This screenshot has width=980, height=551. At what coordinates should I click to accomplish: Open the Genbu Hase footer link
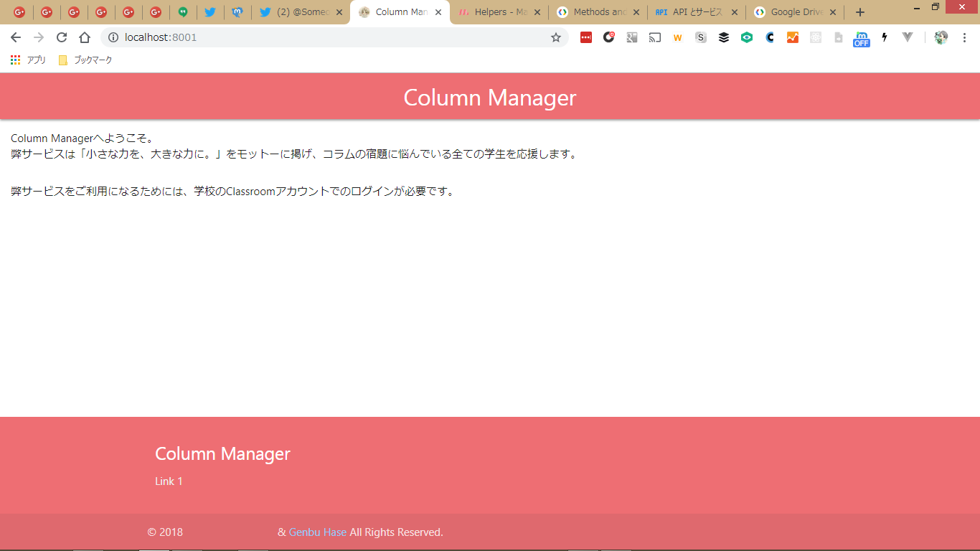pos(318,532)
